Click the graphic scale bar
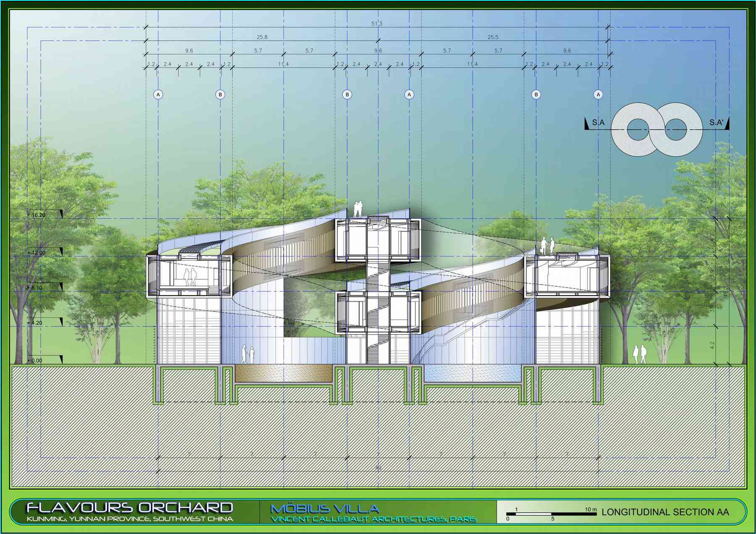The width and height of the screenshot is (756, 534). tap(551, 513)
